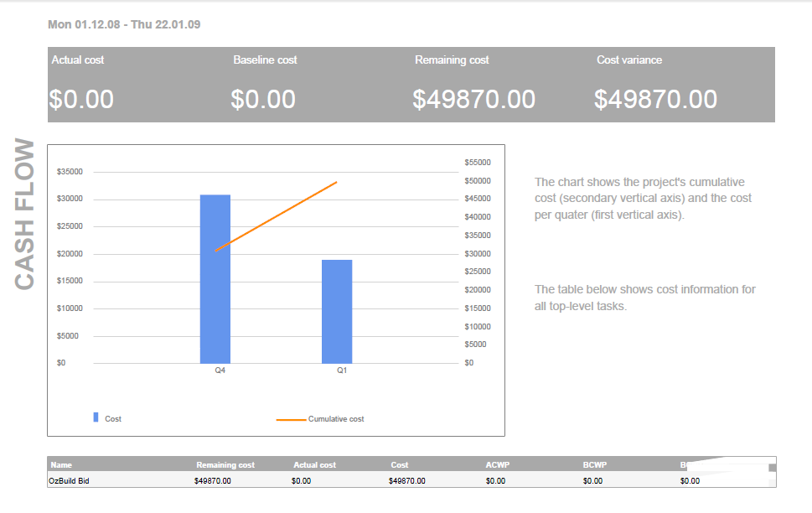Click the Q1 axis label
Screen dimensions: 812x513
click(x=342, y=370)
